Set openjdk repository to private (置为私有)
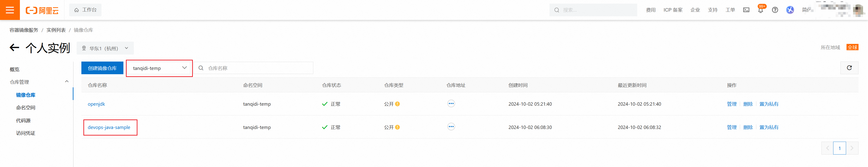This screenshot has width=868, height=167. point(769,104)
